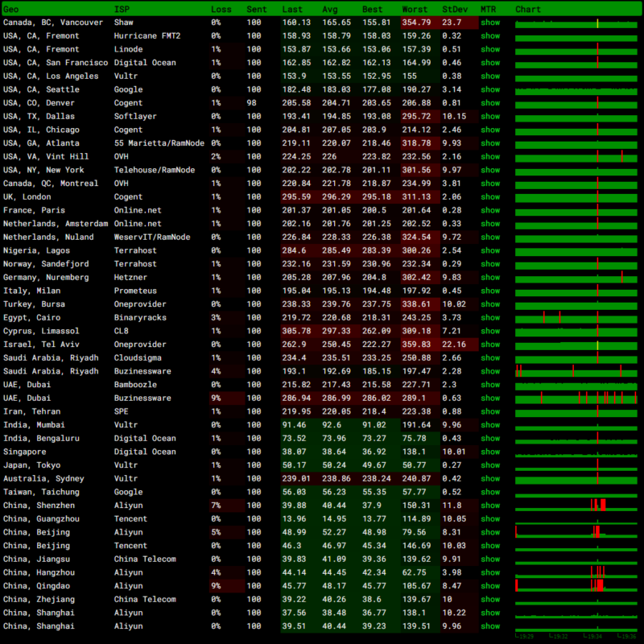Click show link for China Qingdao Aliyun
Viewport: 644px width, 644px height.
click(x=490, y=586)
